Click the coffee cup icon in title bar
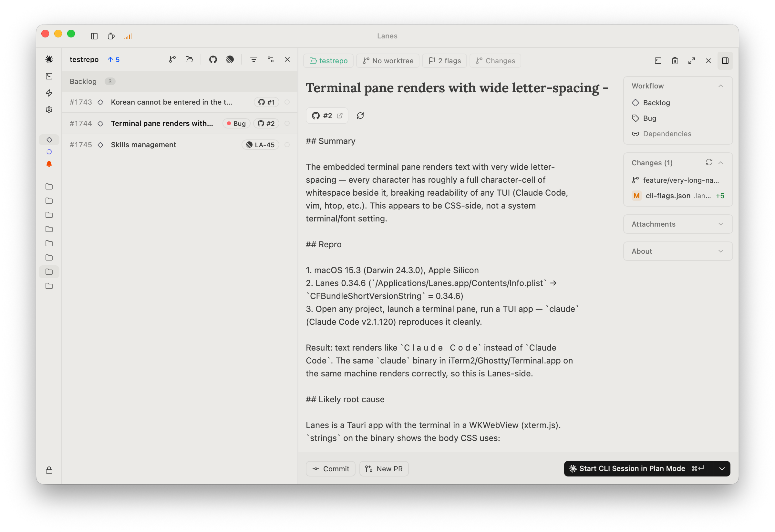Viewport: 775px width, 532px height. (x=111, y=36)
